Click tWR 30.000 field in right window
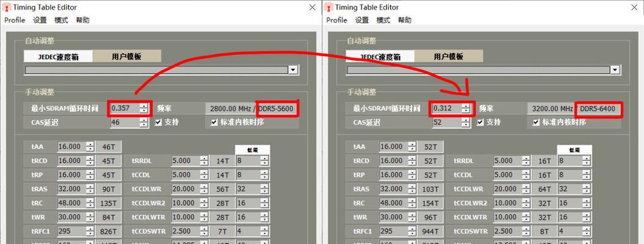644x244 pixels. [x=394, y=217]
